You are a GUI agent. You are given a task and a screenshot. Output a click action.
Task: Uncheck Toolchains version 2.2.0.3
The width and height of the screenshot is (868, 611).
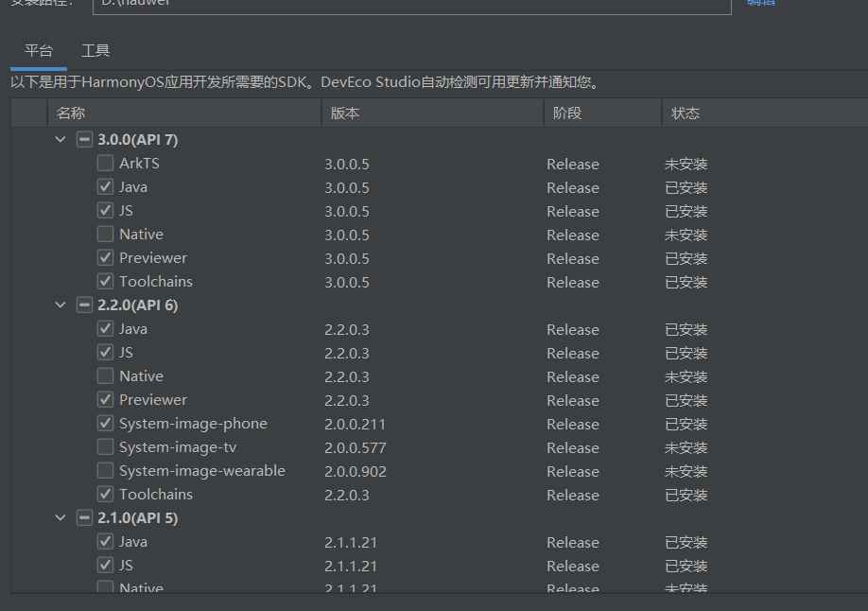click(105, 494)
